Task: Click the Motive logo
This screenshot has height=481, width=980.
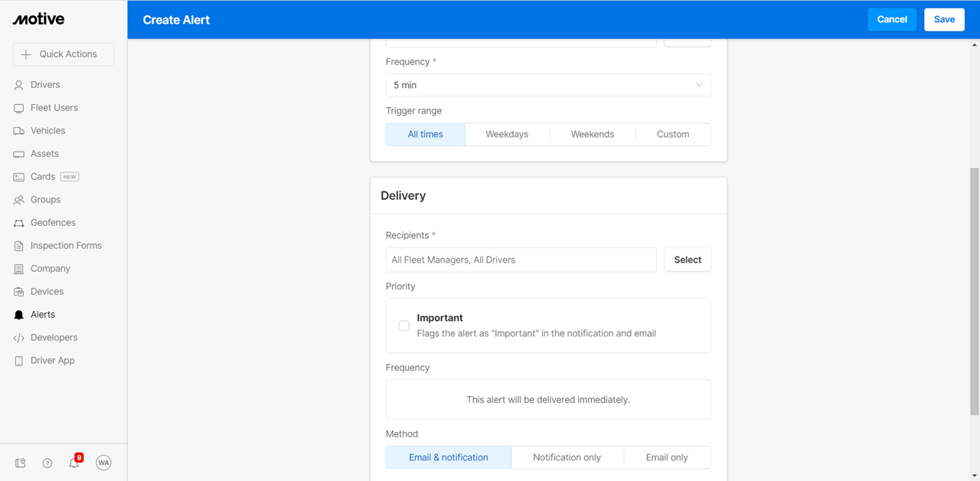Action: click(x=38, y=19)
